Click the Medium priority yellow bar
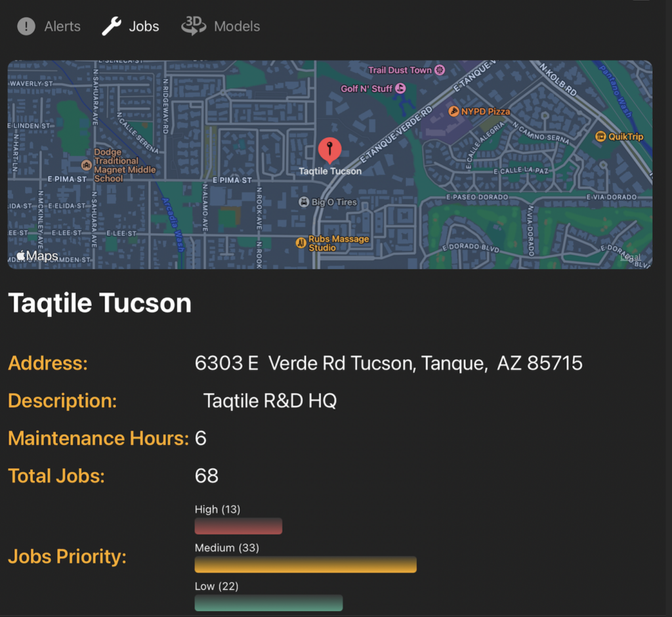Image resolution: width=672 pixels, height=617 pixels. [306, 564]
